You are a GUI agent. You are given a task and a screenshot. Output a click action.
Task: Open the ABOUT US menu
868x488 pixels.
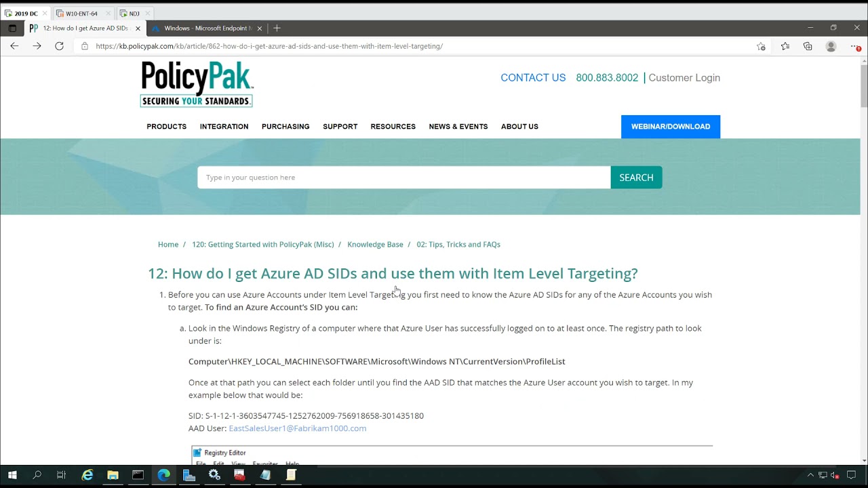click(x=519, y=127)
